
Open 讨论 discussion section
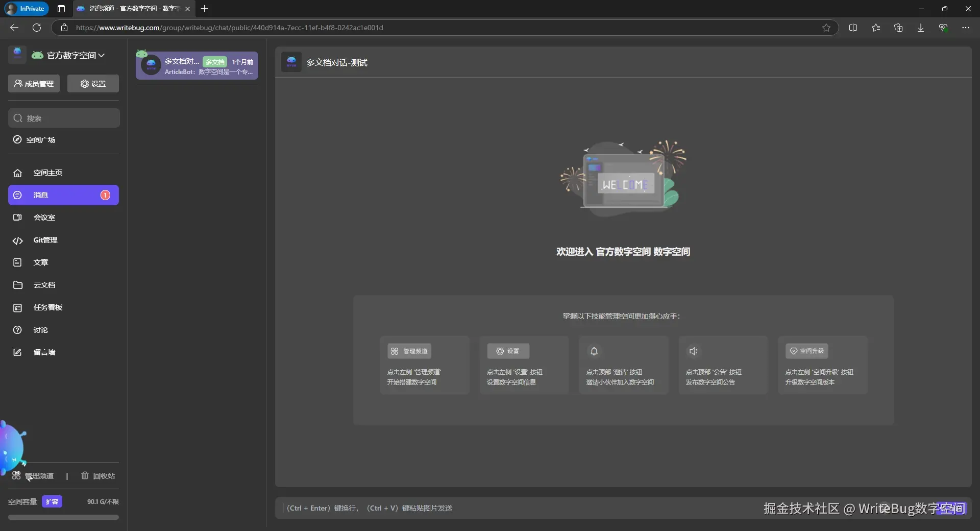tap(40, 330)
